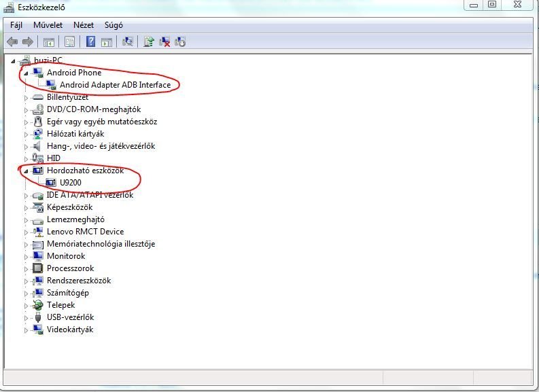539x392 pixels.
Task: Maximize the Eszközkezelő window
Action: point(492,5)
